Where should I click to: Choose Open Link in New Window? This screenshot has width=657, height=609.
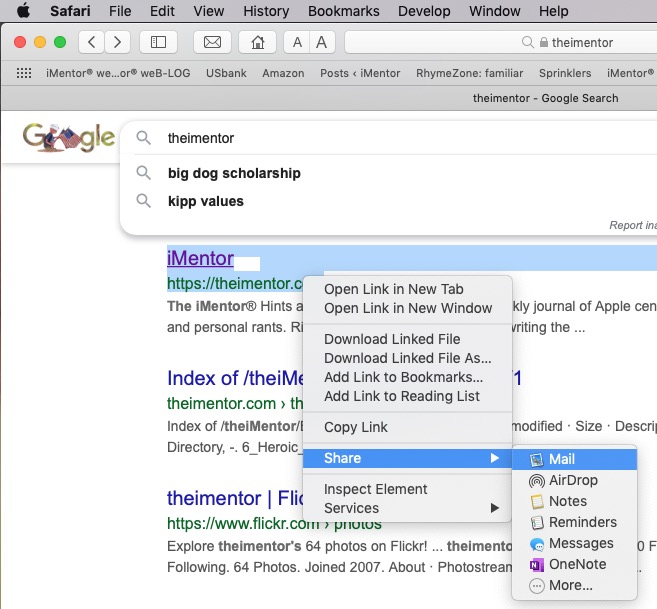coord(407,308)
